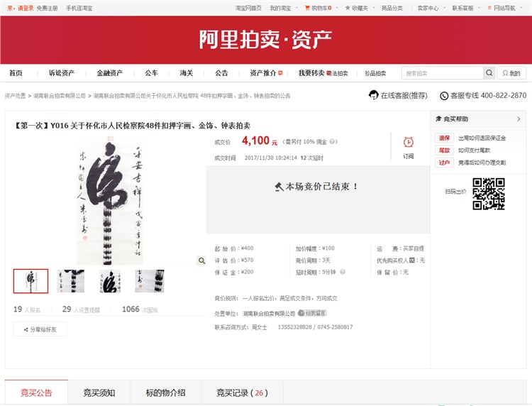
Task: Click the 给我留言 message badge
Action: [312, 313]
